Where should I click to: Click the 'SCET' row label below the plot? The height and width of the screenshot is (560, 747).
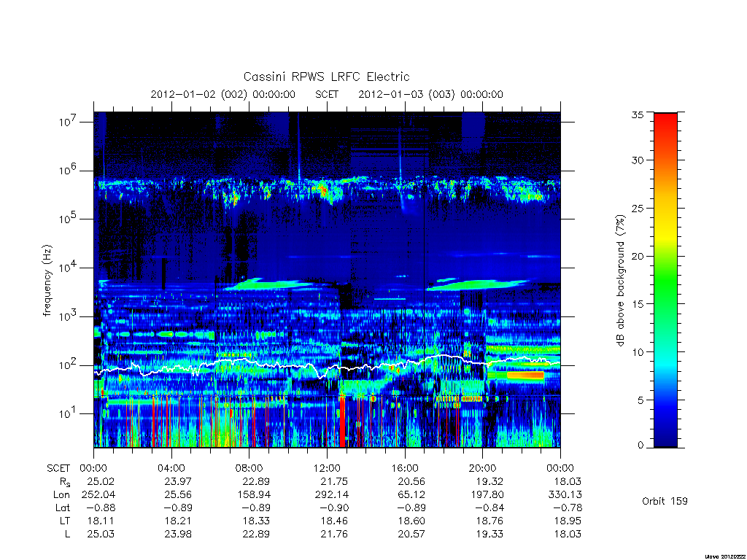coord(58,468)
